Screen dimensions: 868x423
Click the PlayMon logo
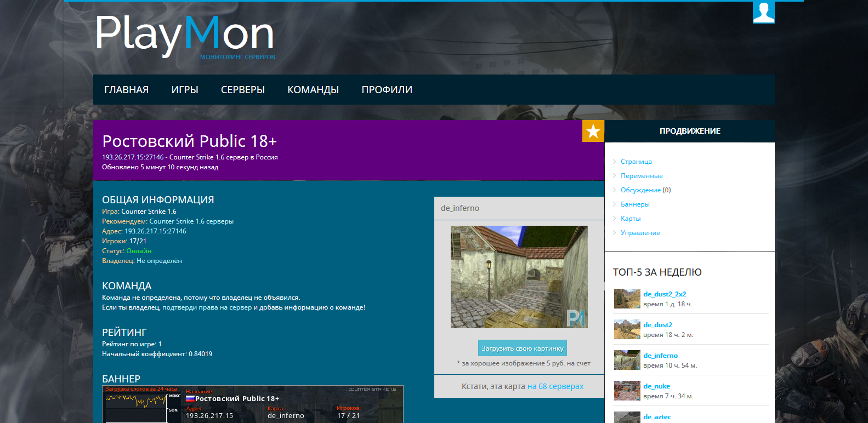coord(185,35)
